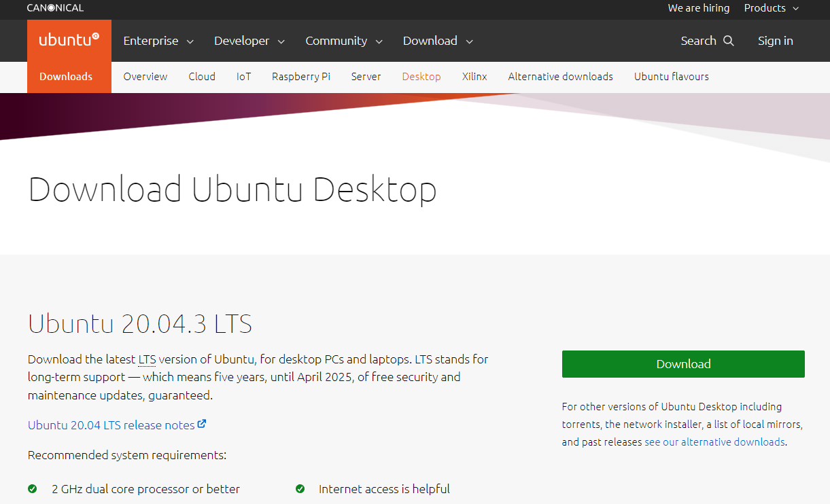Open the We are hiring link
The image size is (830, 504).
click(699, 8)
